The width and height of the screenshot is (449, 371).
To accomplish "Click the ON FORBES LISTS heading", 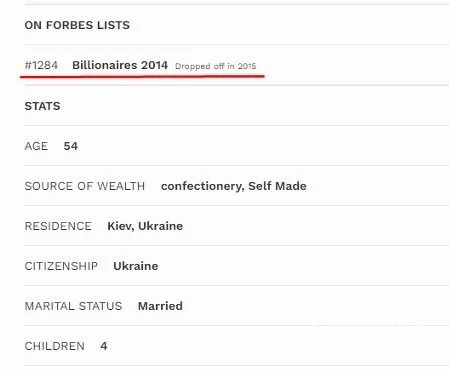I will [x=77, y=25].
